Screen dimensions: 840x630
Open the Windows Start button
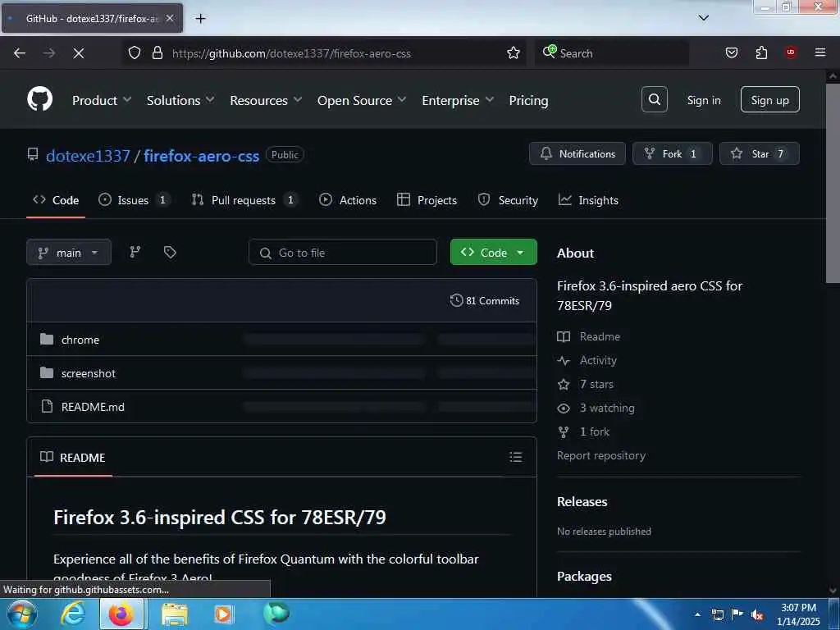pyautogui.click(x=22, y=614)
